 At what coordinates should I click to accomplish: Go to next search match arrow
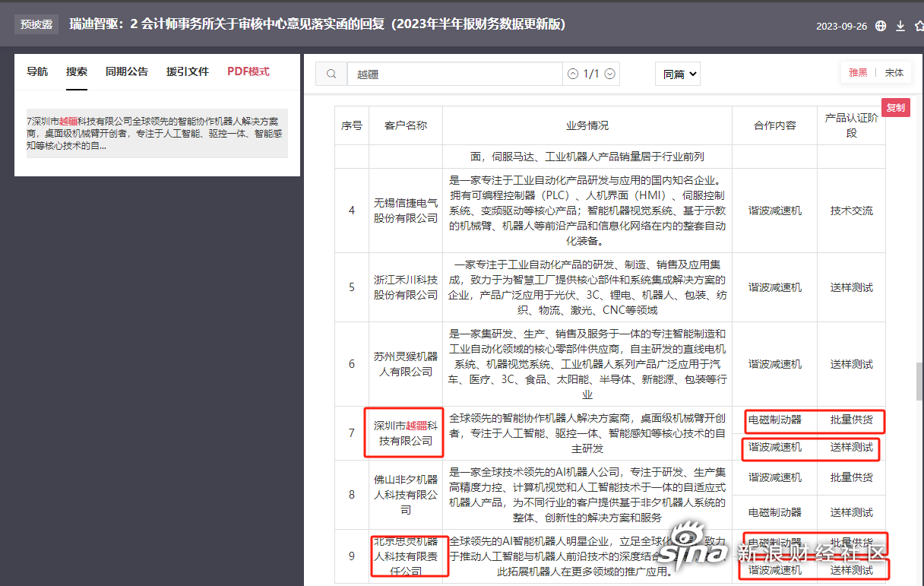click(609, 74)
